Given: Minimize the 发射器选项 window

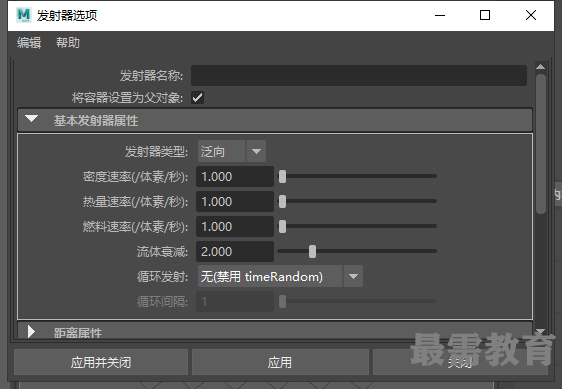Looking at the screenshot, I should [x=440, y=15].
